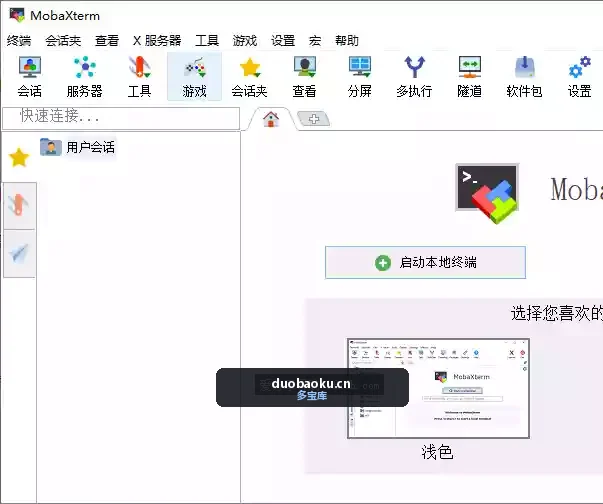Open the 会话 (Session) toolbar icon

click(30, 77)
